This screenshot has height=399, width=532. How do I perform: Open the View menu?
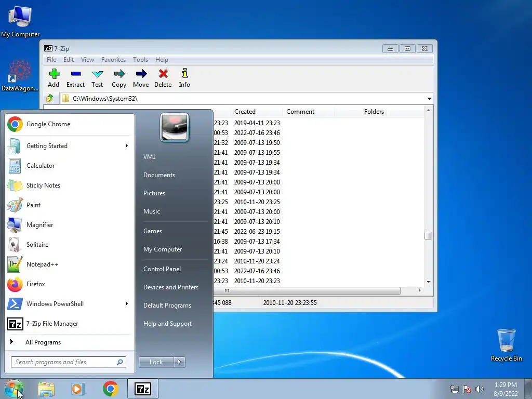(87, 60)
